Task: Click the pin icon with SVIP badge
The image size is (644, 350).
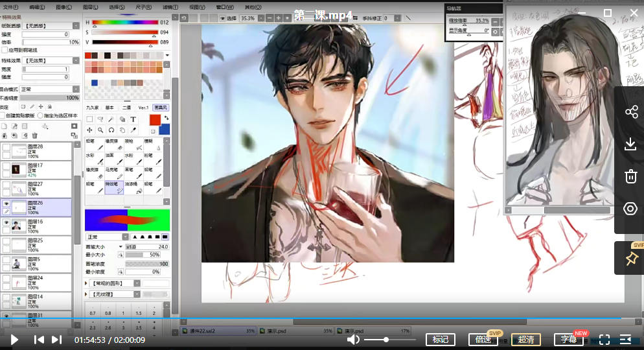Action: (x=631, y=259)
